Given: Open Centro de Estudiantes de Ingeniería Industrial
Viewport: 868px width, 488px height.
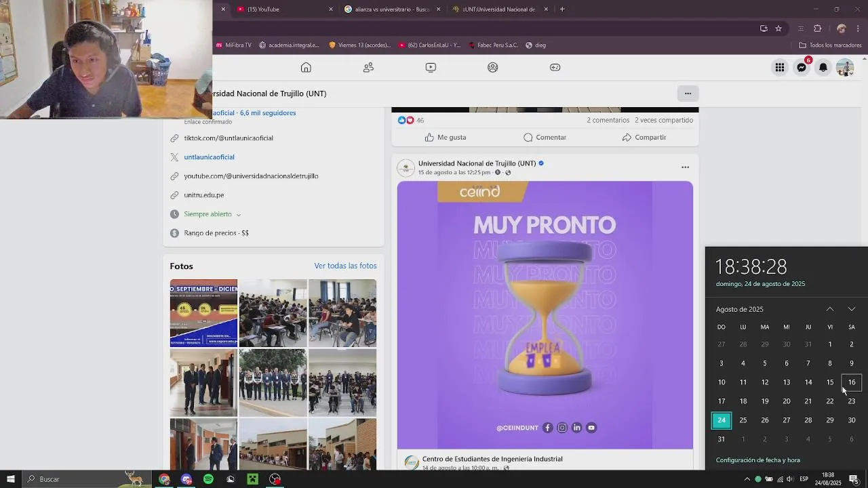Looking at the screenshot, I should 492,459.
